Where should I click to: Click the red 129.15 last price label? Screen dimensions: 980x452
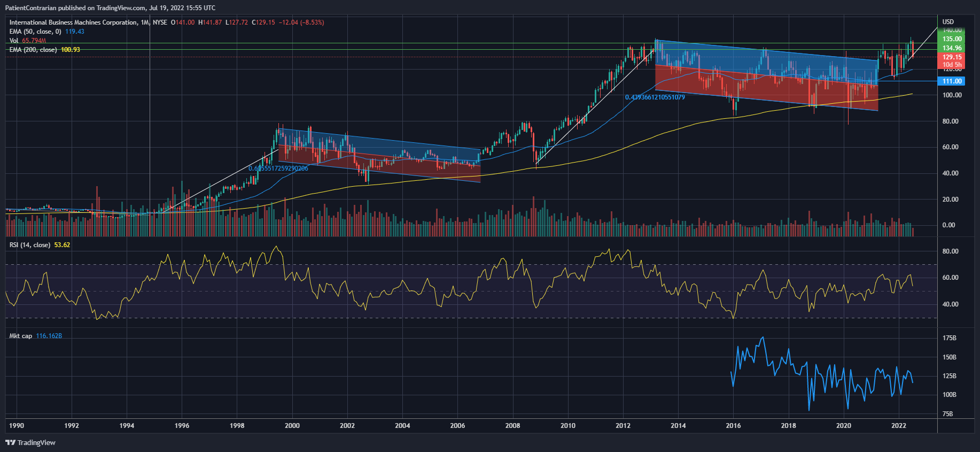click(952, 57)
